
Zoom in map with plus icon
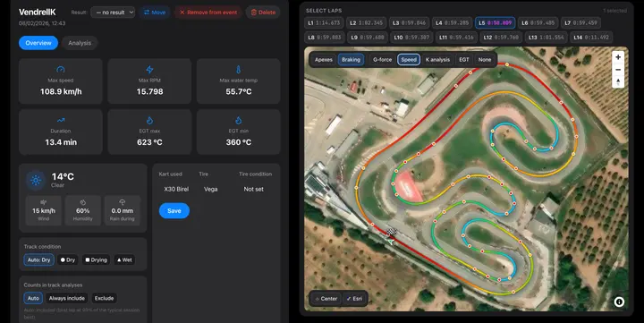pos(618,57)
